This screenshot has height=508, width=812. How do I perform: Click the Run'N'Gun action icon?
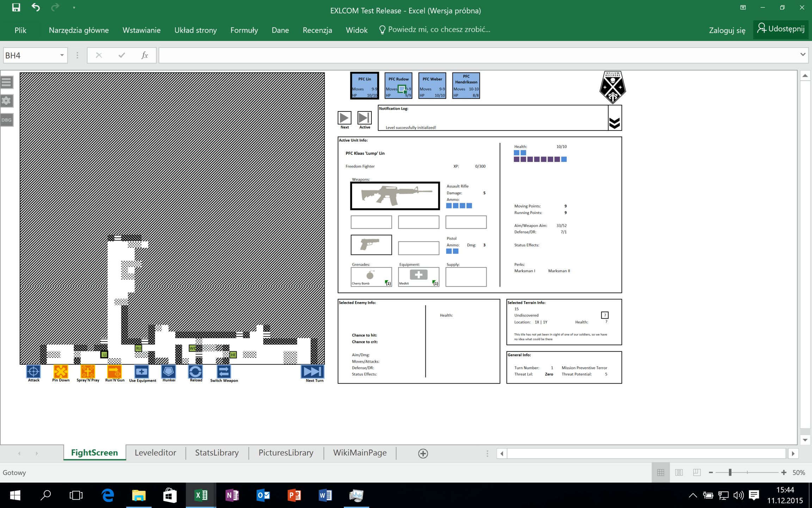[115, 371]
